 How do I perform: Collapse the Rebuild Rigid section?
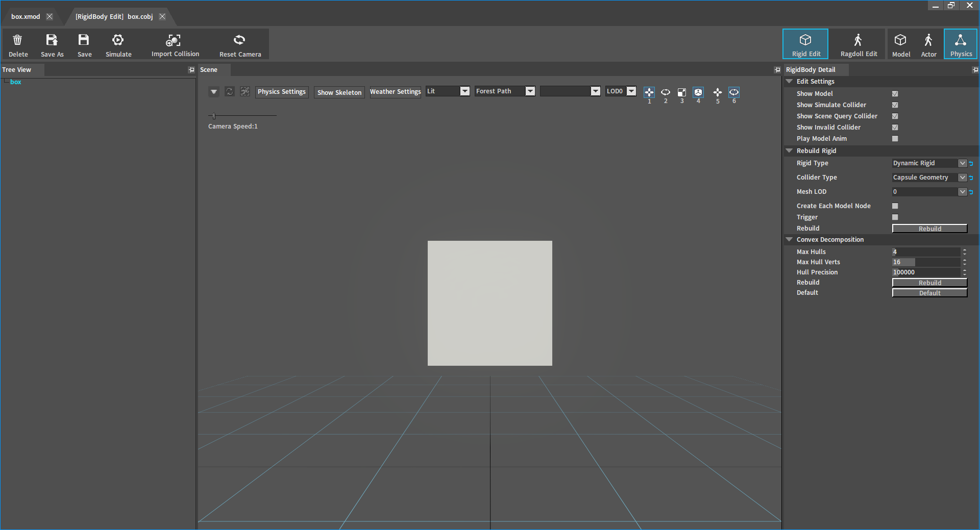(x=790, y=151)
